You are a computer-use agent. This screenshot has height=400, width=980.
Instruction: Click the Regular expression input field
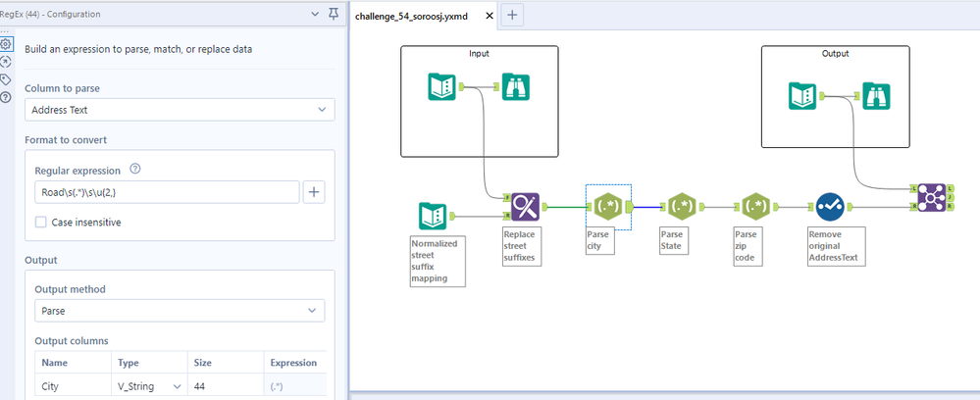166,192
